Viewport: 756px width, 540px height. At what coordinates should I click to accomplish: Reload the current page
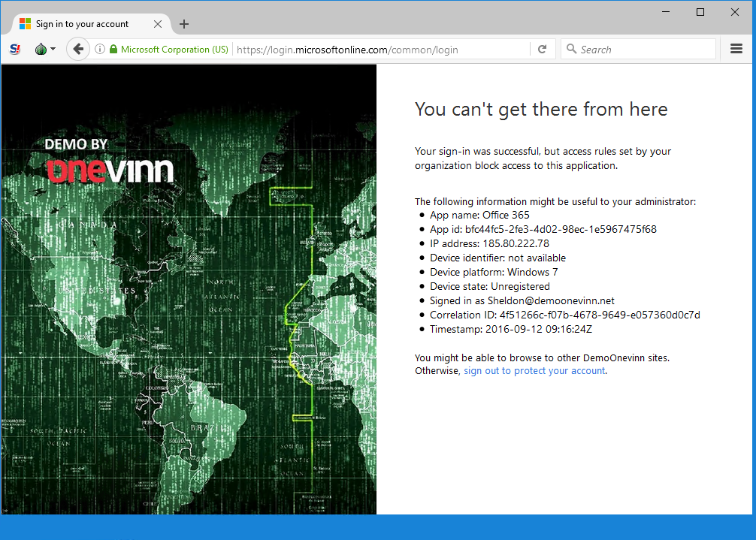[542, 50]
